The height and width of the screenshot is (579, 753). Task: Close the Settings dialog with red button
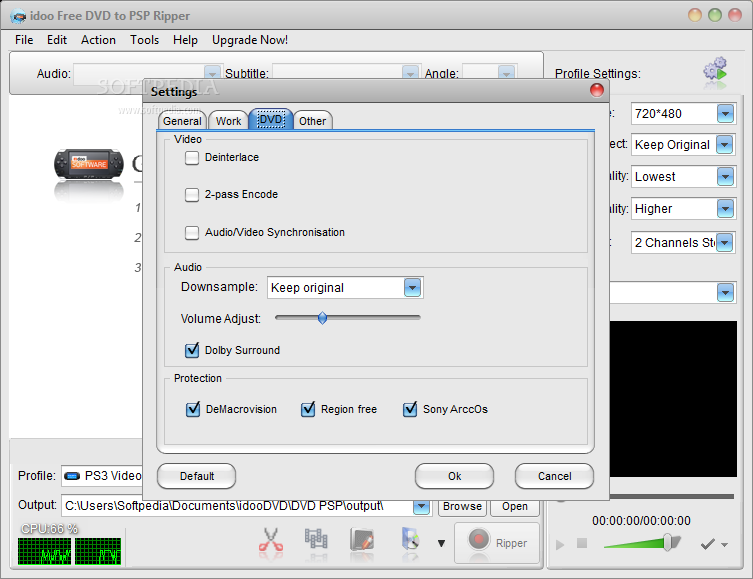(596, 90)
